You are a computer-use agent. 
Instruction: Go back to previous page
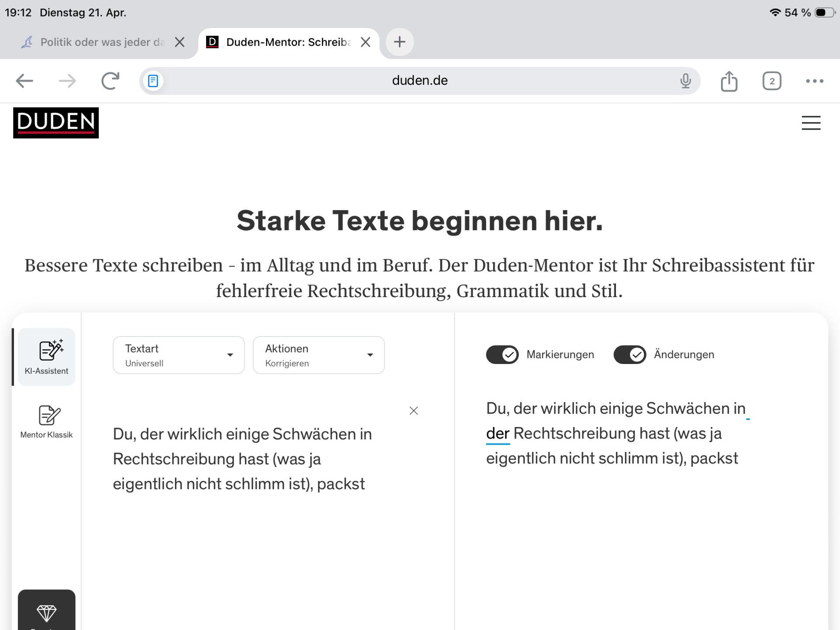pos(24,81)
